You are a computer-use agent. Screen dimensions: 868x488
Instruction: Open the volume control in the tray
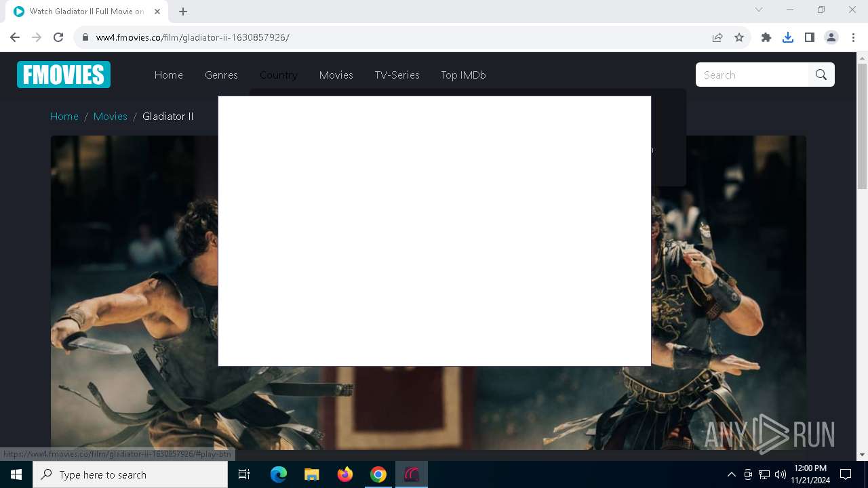click(x=781, y=474)
